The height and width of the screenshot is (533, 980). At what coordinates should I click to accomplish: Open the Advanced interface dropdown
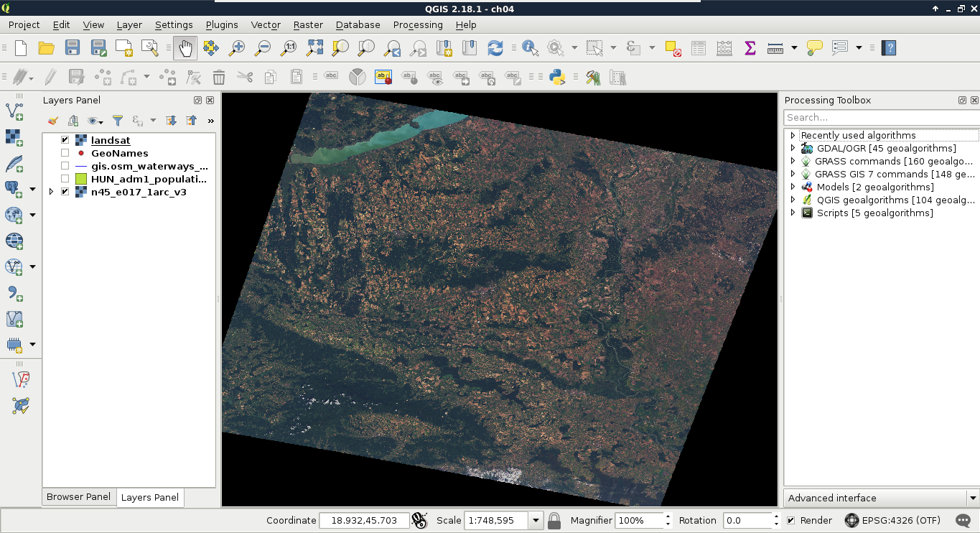point(881,498)
